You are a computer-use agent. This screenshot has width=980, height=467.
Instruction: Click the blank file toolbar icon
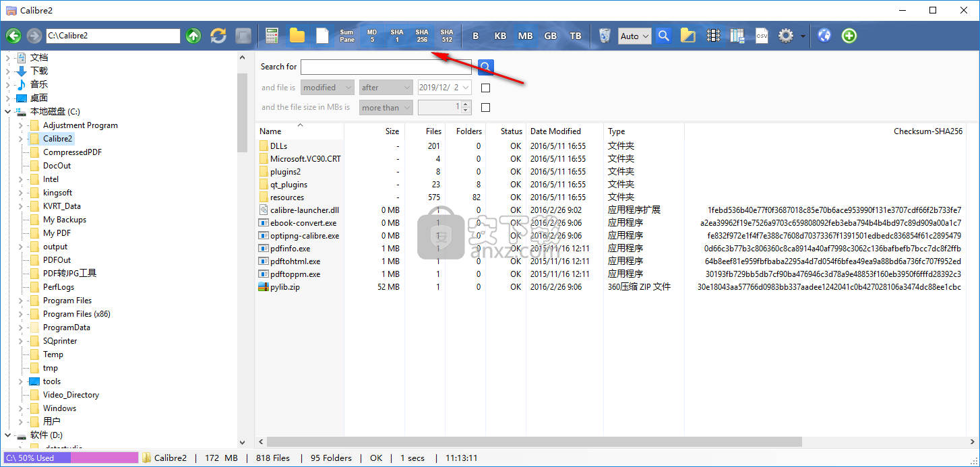[x=322, y=36]
